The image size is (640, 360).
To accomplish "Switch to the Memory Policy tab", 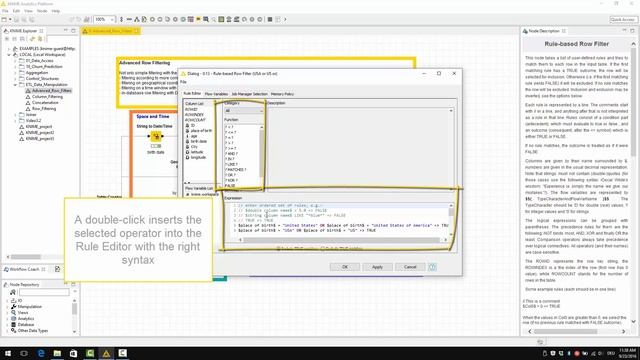I will pyautogui.click(x=282, y=94).
